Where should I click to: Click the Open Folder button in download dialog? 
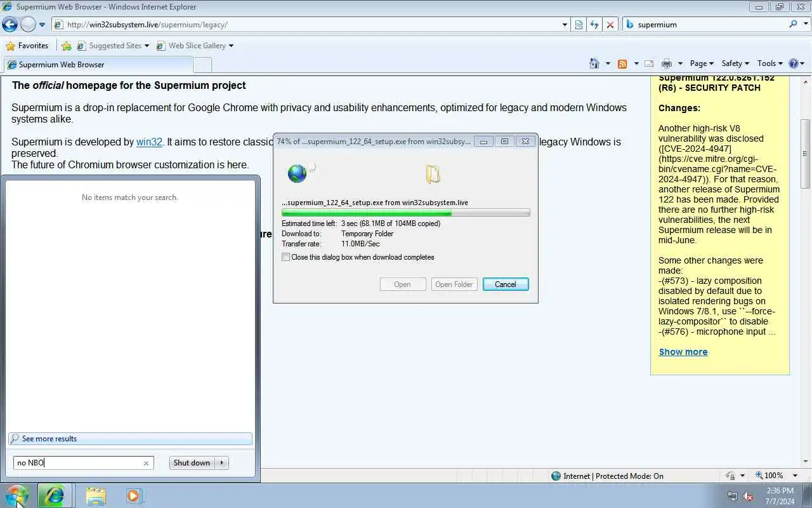click(454, 284)
